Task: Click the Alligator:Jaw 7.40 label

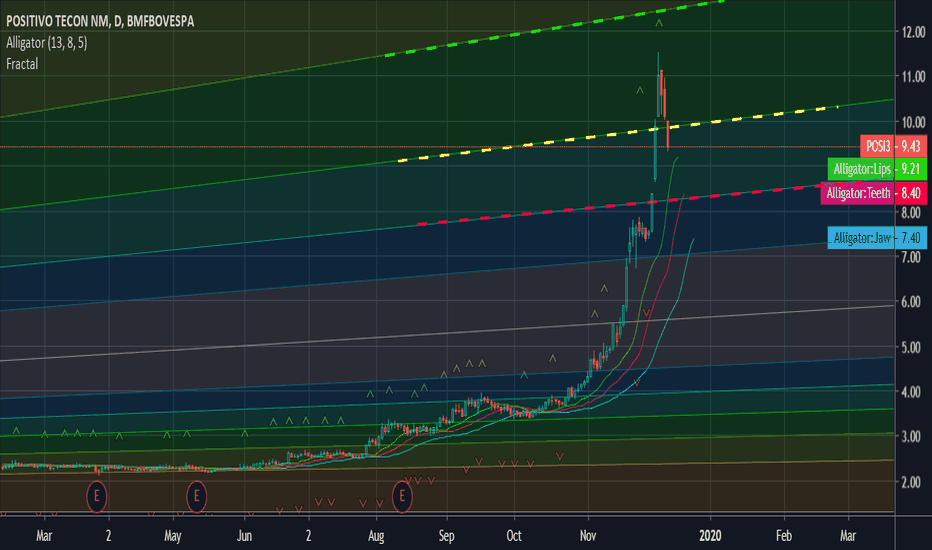Action: [x=877, y=238]
